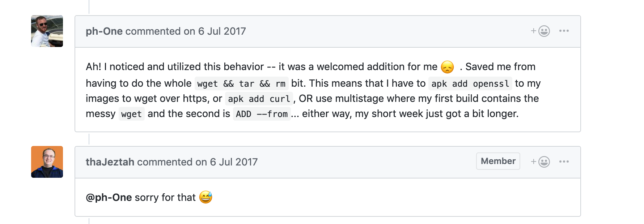Viewport: 644px width, 224px height.
Task: Click the 'apk add curl' code snippet
Action: click(x=259, y=99)
